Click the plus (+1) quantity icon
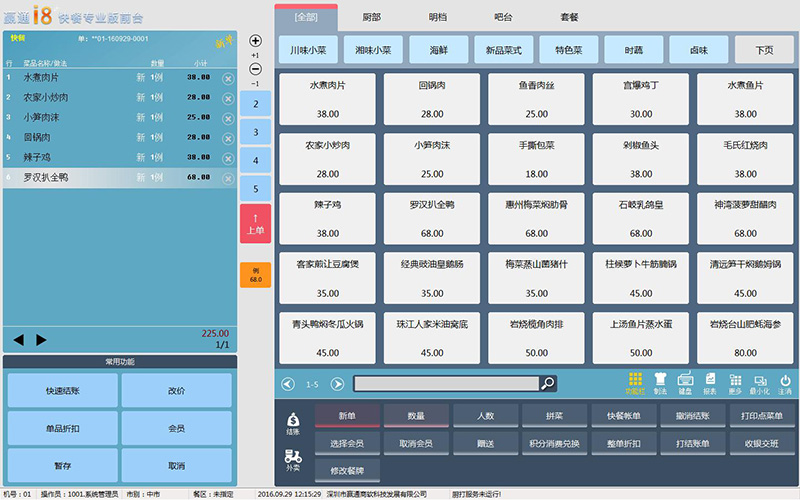The width and height of the screenshot is (800, 500). click(x=255, y=41)
